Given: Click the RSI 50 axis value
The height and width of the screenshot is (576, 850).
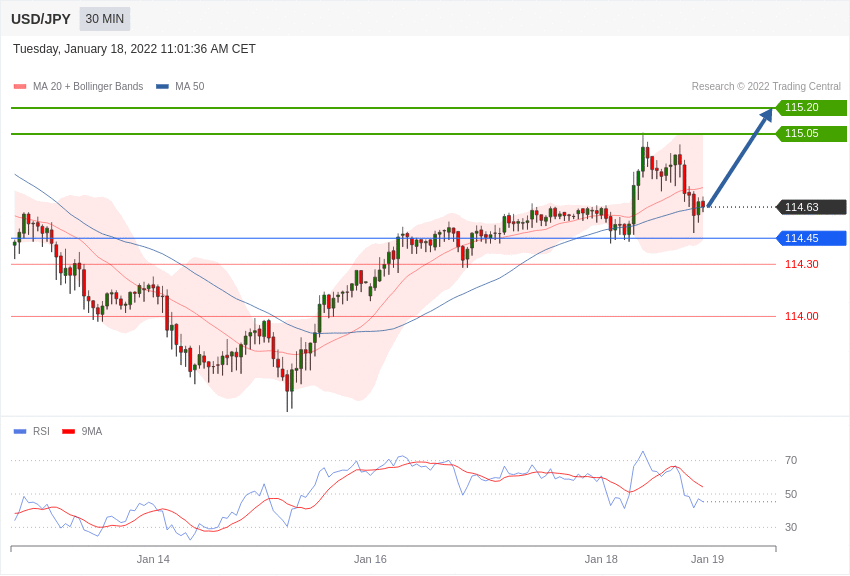Looking at the screenshot, I should coord(791,494).
